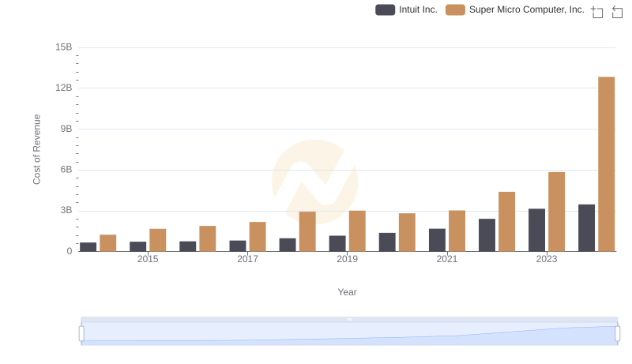This screenshot has width=632, height=364.
Task: Click the Super Micro bar for 2017
Action: coord(258,237)
